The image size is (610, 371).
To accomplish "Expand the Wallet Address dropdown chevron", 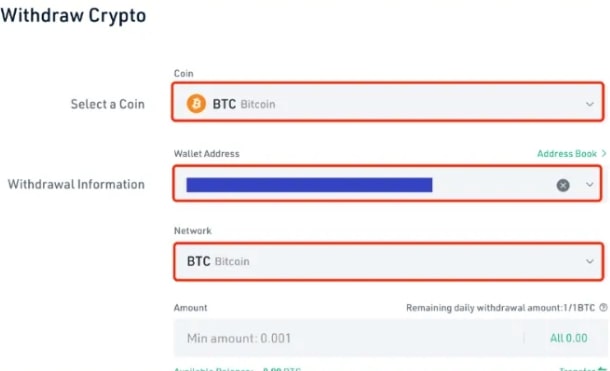I will click(x=590, y=184).
